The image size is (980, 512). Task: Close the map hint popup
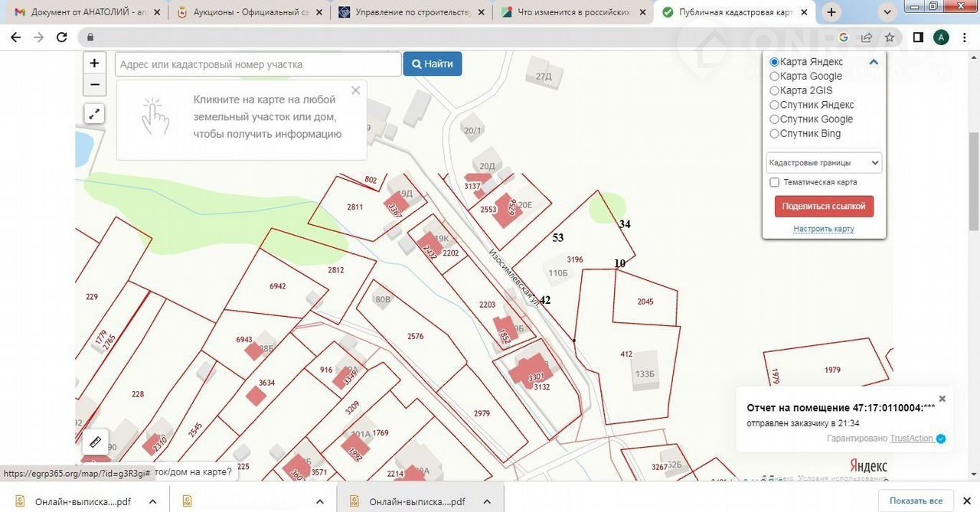coord(355,90)
